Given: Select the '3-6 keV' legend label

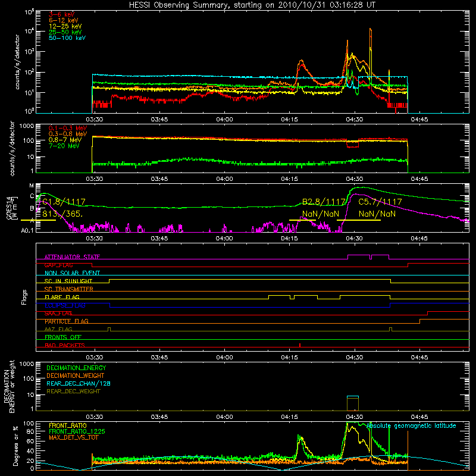Looking at the screenshot, I should (x=62, y=14).
